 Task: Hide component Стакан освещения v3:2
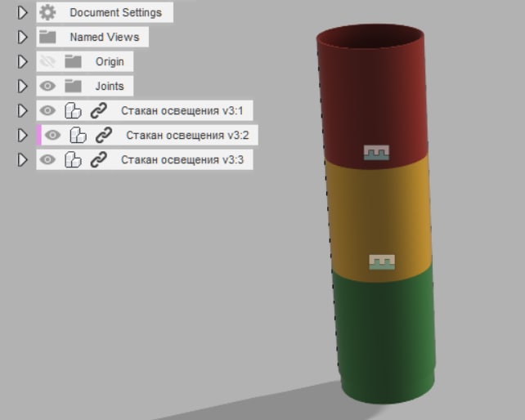52,135
